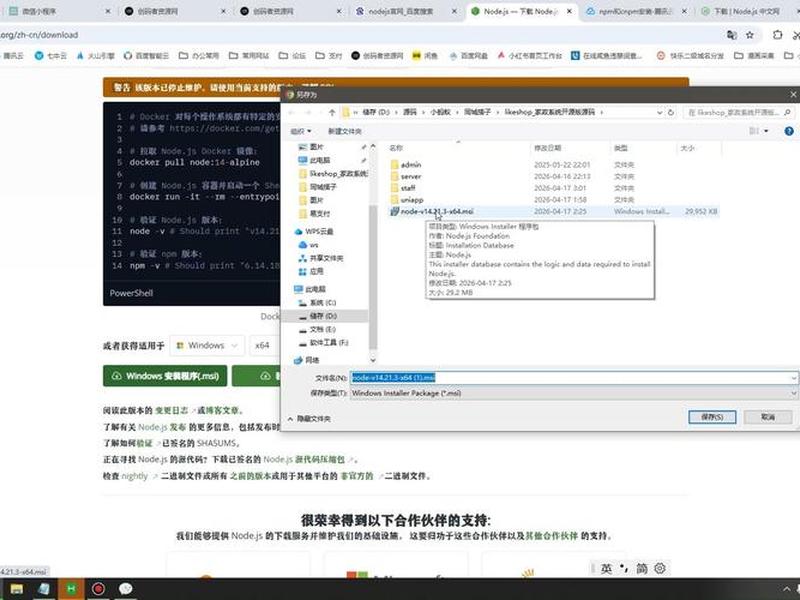Click 新建文件夹 button

coord(344,131)
